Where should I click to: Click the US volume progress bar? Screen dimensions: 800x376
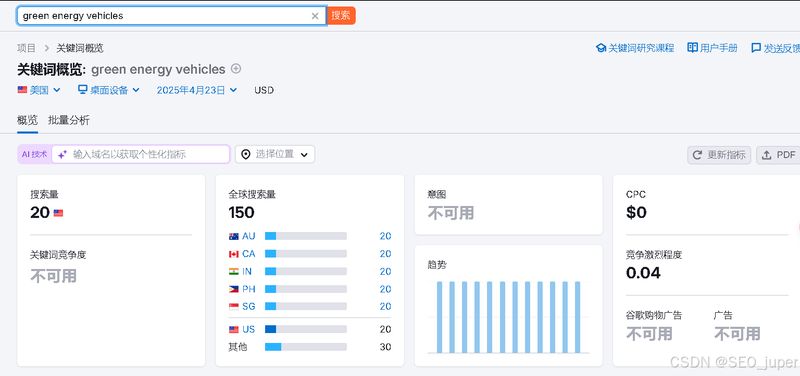306,329
